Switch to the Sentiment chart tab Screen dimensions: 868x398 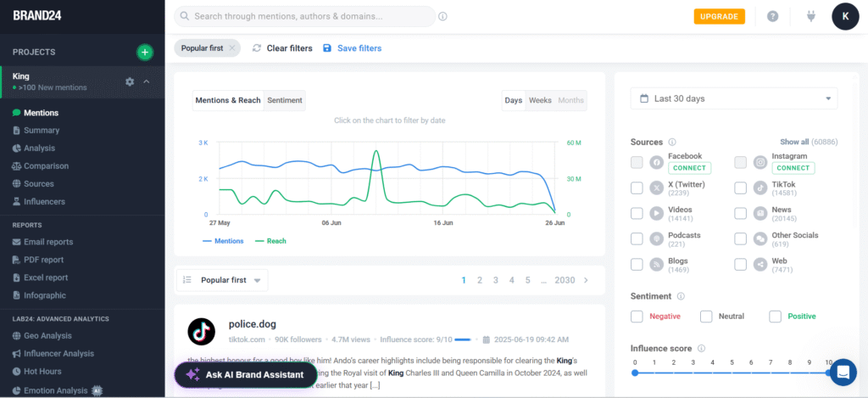pos(285,100)
